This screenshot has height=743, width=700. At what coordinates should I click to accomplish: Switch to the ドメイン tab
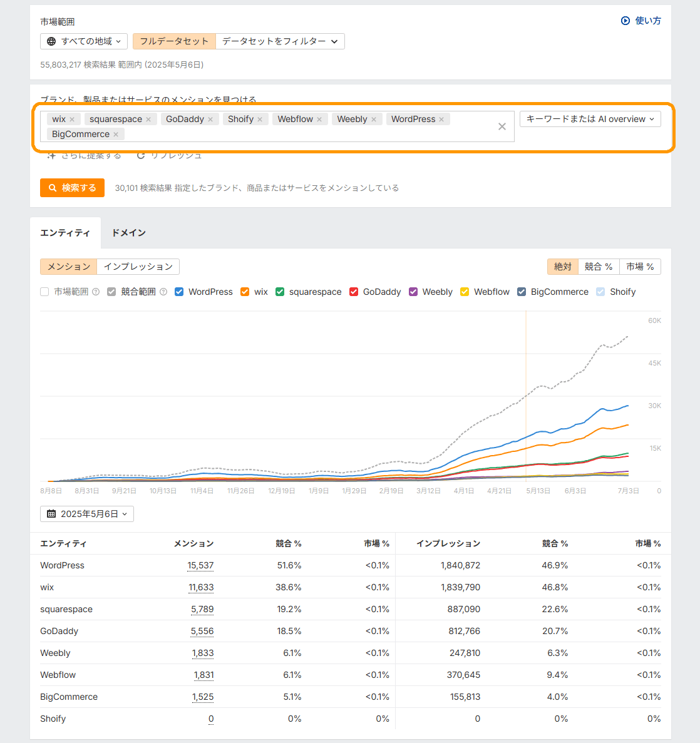128,232
